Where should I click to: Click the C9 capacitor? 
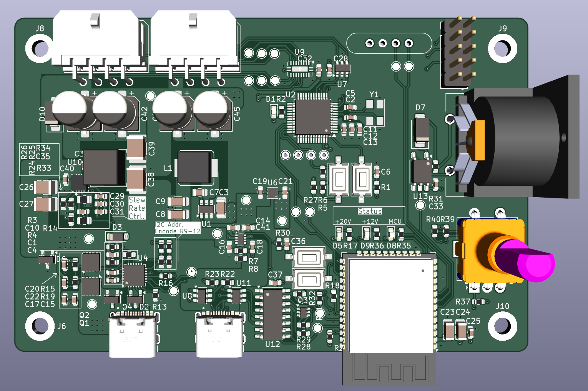pos(178,201)
